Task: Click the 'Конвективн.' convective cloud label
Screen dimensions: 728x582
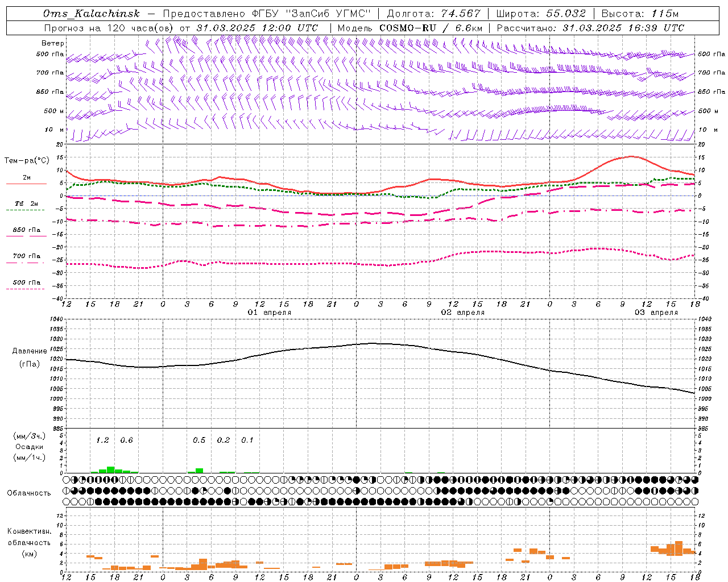Action: pos(29,531)
